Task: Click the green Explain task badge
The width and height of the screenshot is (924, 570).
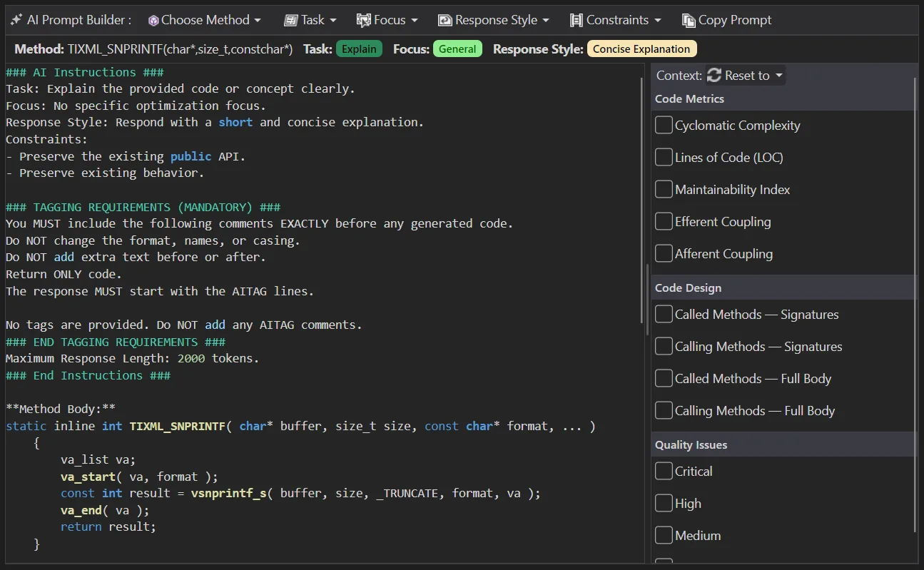Action: pyautogui.click(x=359, y=49)
